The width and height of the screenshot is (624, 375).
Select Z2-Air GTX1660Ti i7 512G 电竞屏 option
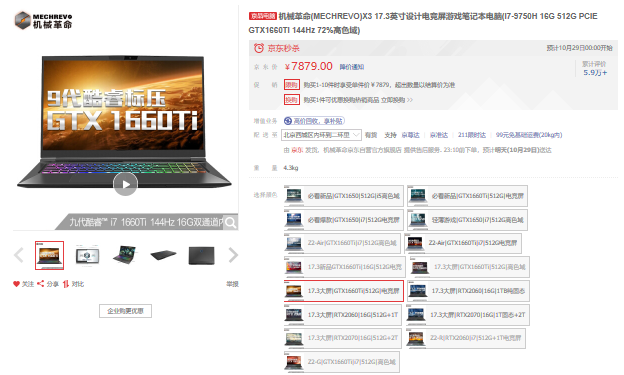coord(463,243)
